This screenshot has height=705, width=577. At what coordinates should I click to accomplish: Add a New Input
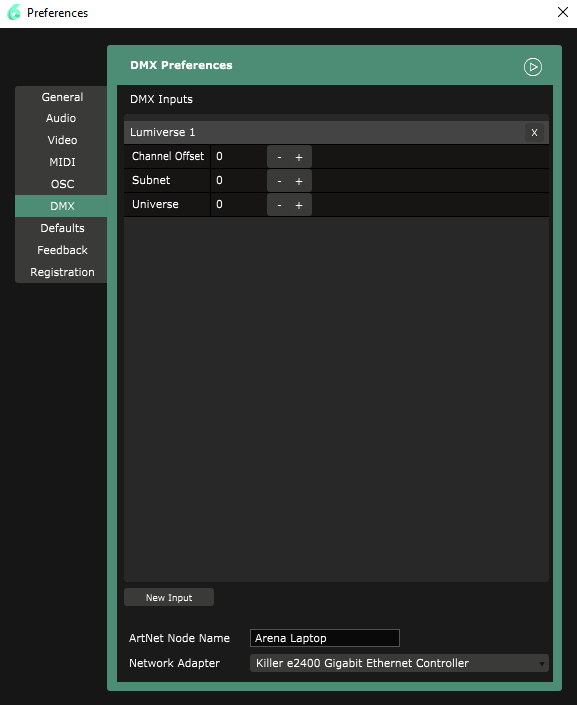point(169,598)
